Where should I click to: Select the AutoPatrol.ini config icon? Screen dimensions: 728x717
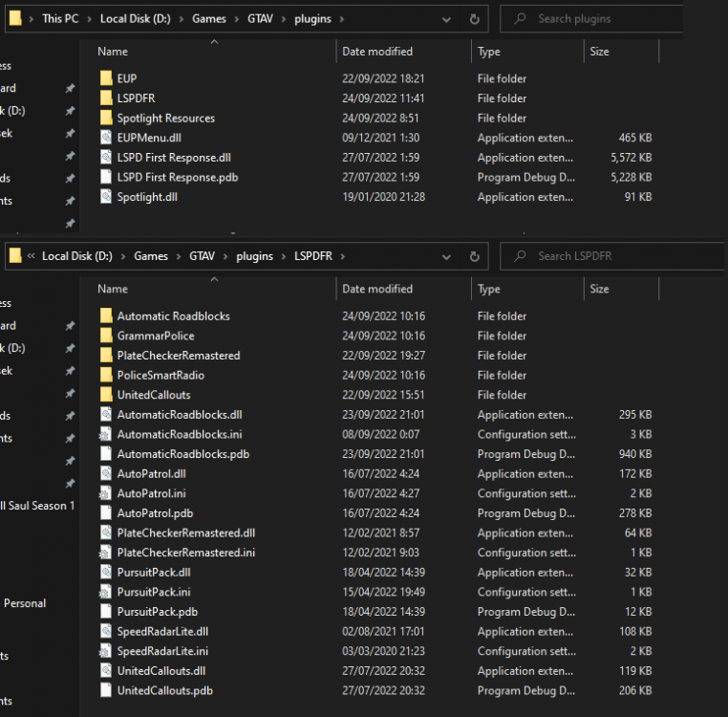[105, 493]
